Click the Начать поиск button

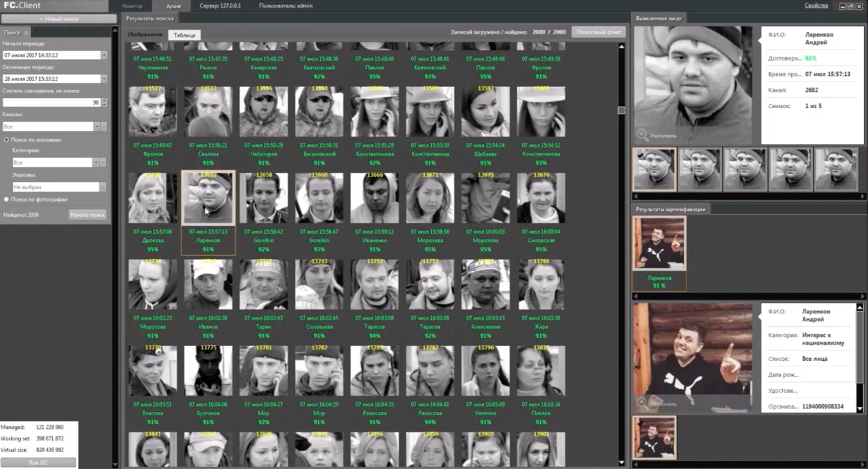point(87,215)
